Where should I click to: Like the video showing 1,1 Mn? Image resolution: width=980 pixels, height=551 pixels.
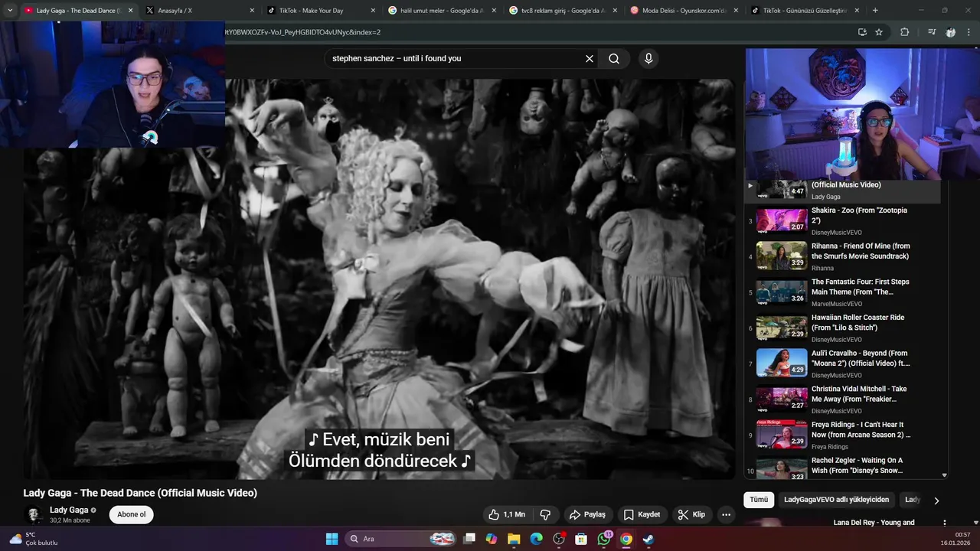(x=506, y=514)
